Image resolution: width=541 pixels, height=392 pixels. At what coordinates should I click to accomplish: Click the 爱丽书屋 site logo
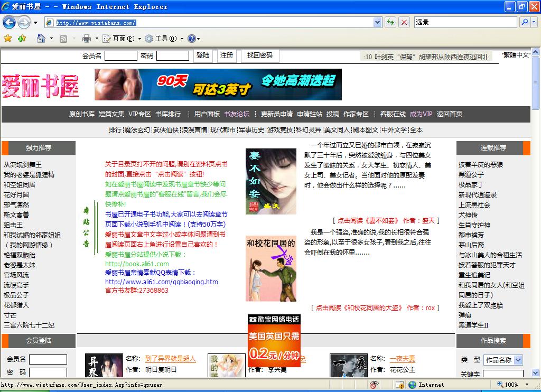point(40,86)
